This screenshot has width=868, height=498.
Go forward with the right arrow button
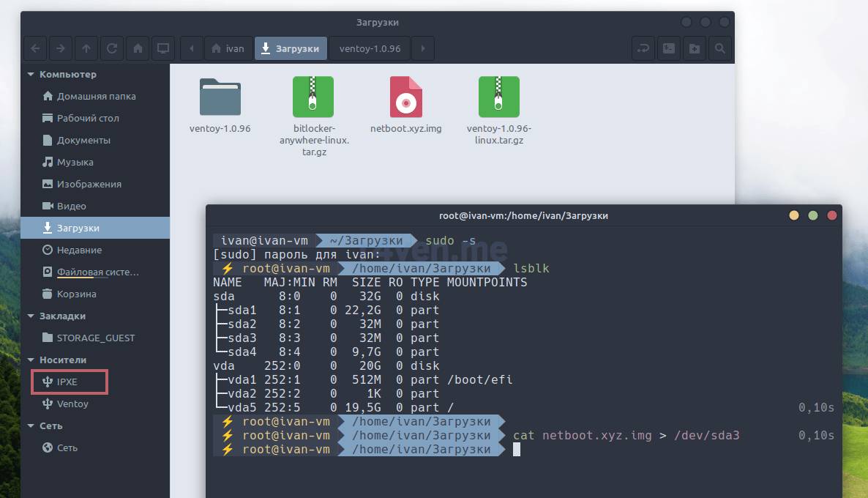(61, 48)
